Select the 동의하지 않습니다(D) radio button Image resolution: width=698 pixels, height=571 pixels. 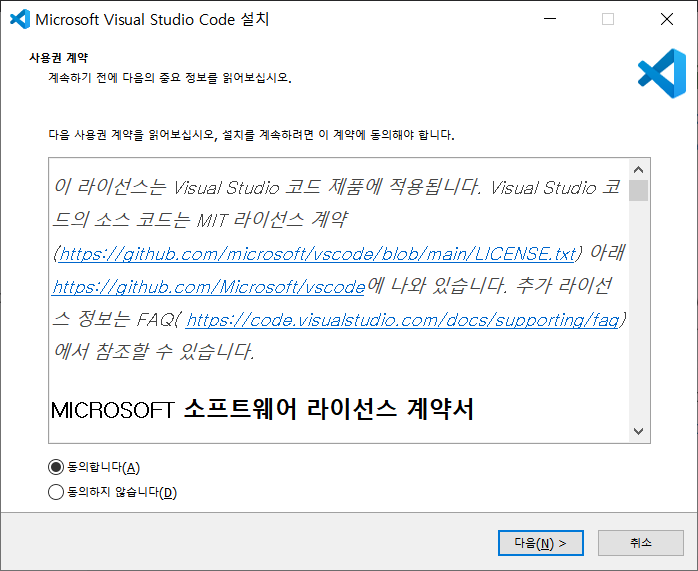click(x=56, y=492)
